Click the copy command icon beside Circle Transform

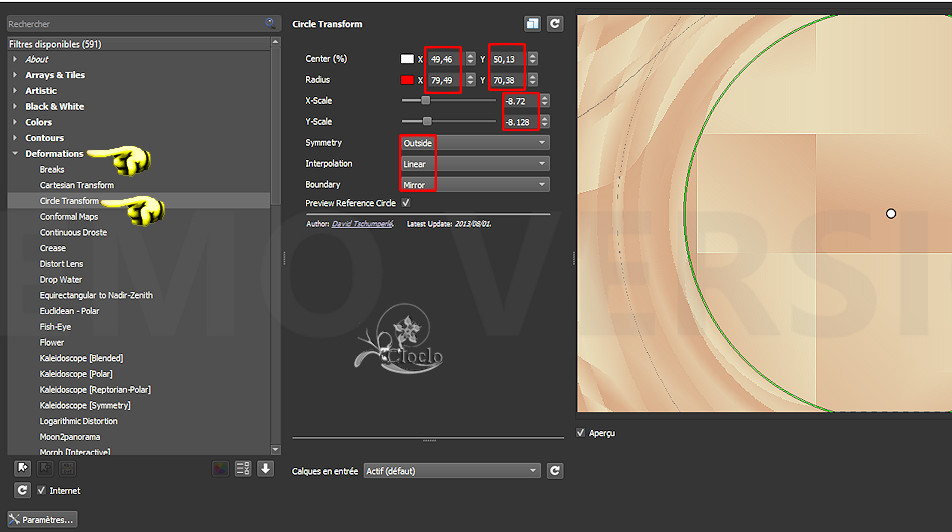[532, 24]
